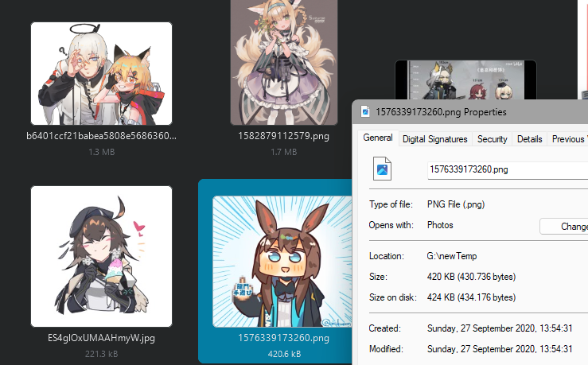Click file name b6401ccf21babea5808e5686360...
This screenshot has width=588, height=365.
point(101,136)
